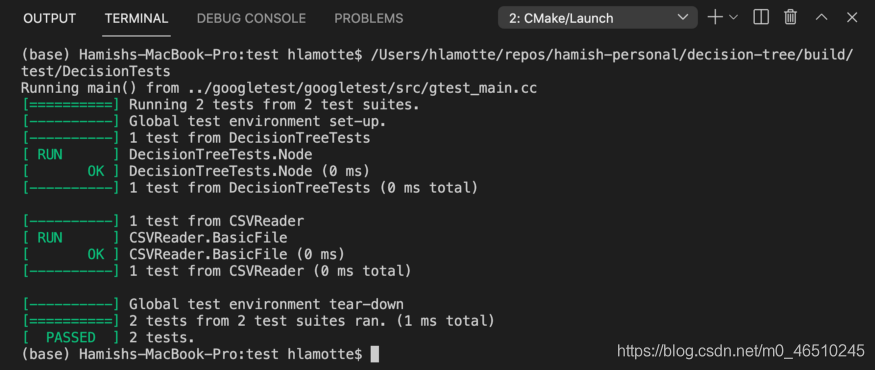Click the RUN line for DecisionTreeTests.Node
The width and height of the screenshot is (875, 370).
[167, 155]
